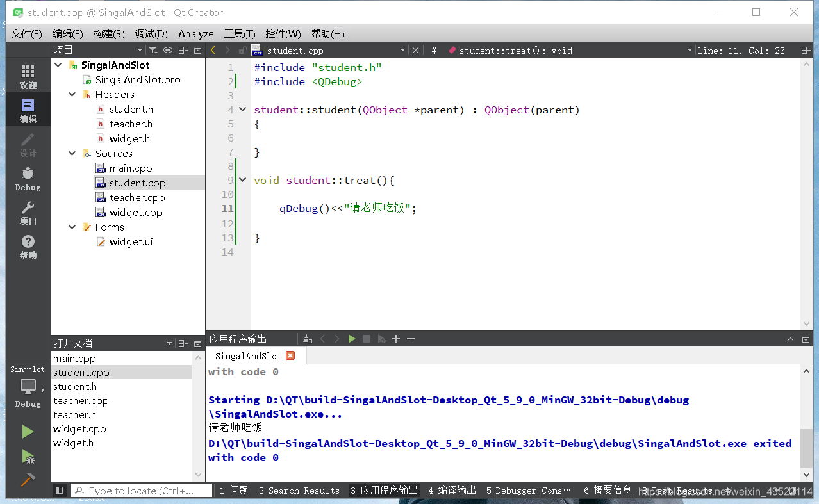Collapse the SingalAndSlot project node
Viewport: 819px width, 504px height.
(58, 65)
